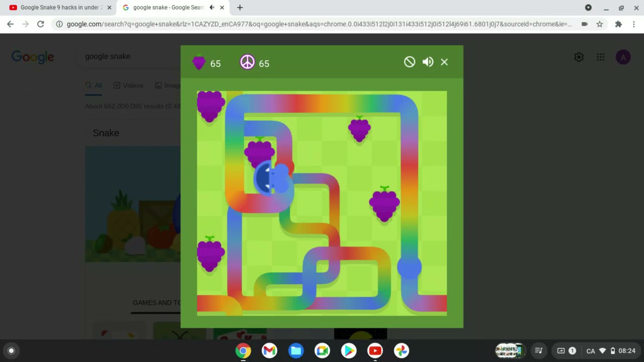Open Google quick settings gear
The image size is (644, 362).
[x=579, y=57]
